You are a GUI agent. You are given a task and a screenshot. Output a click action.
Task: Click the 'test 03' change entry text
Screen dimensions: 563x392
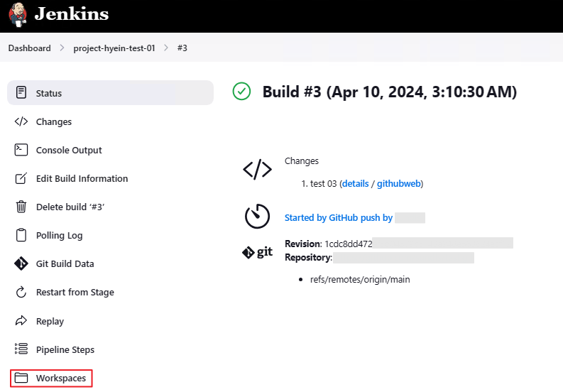pos(324,184)
